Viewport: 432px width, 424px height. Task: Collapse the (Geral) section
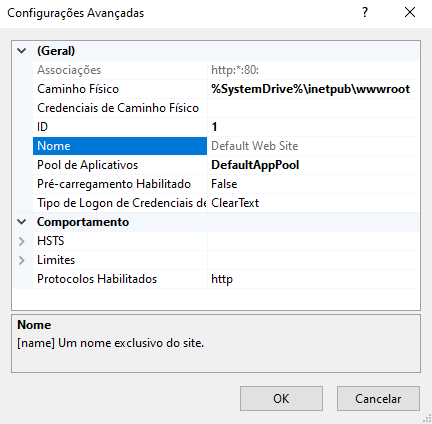click(x=22, y=51)
